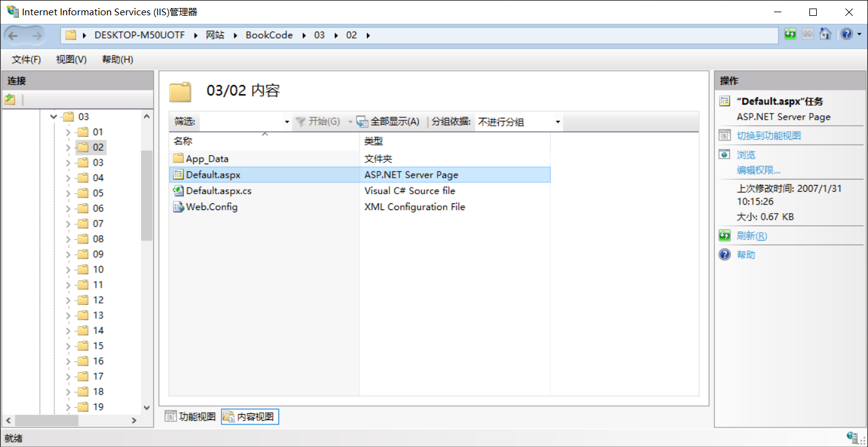The image size is (868, 447).
Task: Click the 全部显示(A) button
Action: [x=388, y=122]
